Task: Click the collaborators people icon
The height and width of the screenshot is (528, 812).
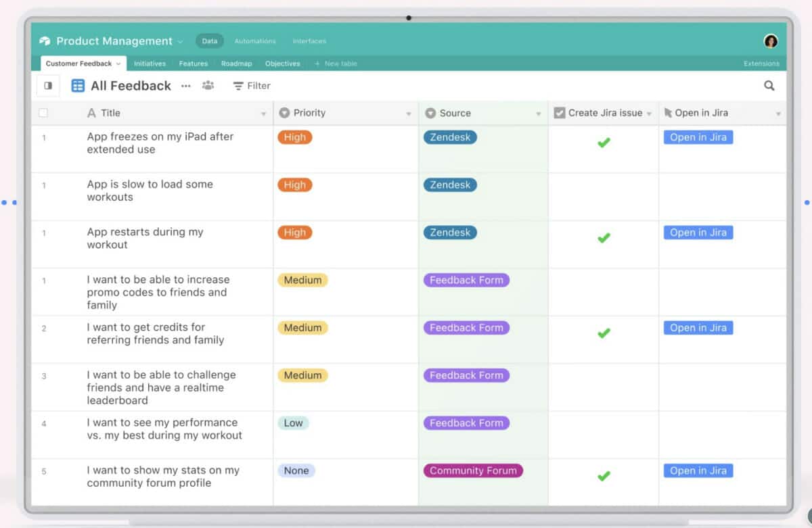Action: (x=208, y=86)
